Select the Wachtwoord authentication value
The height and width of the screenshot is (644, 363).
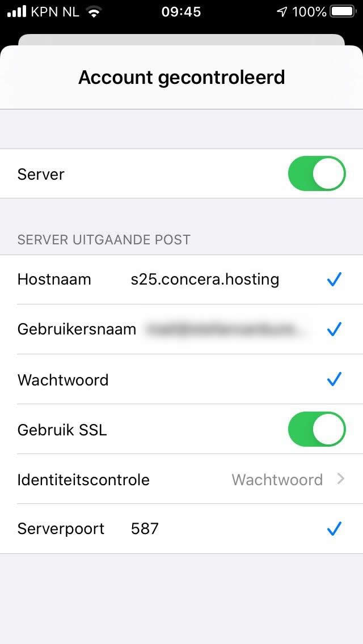pyautogui.click(x=277, y=480)
